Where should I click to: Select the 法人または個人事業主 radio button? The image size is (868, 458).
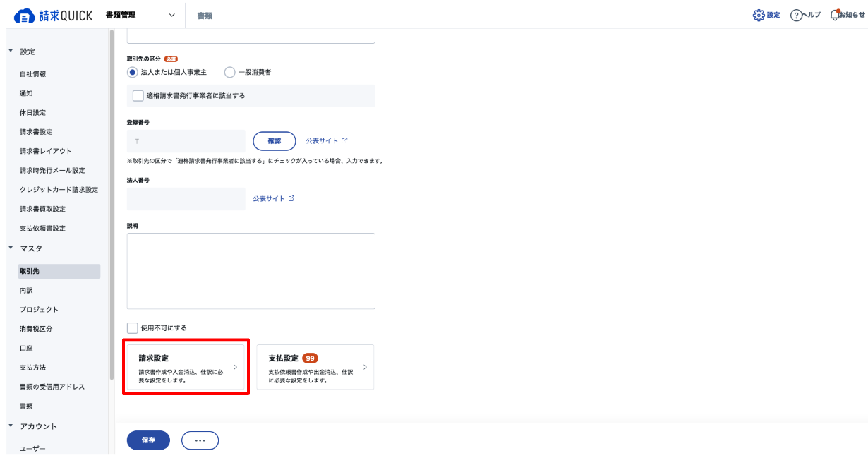click(x=132, y=72)
